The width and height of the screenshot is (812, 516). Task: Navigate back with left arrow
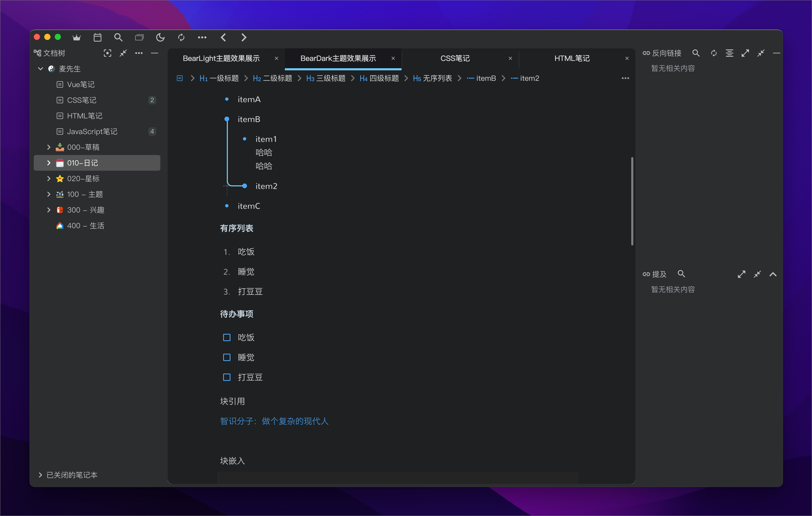click(223, 37)
